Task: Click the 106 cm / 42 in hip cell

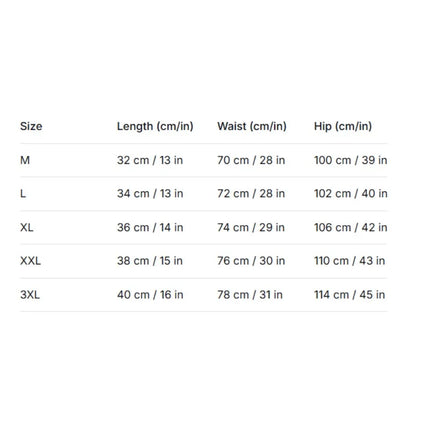Action: click(351, 228)
